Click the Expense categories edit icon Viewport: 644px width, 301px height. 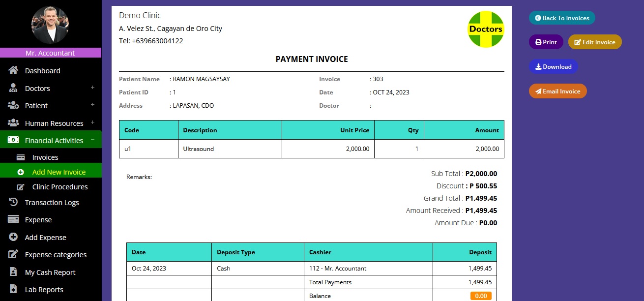pyautogui.click(x=13, y=254)
